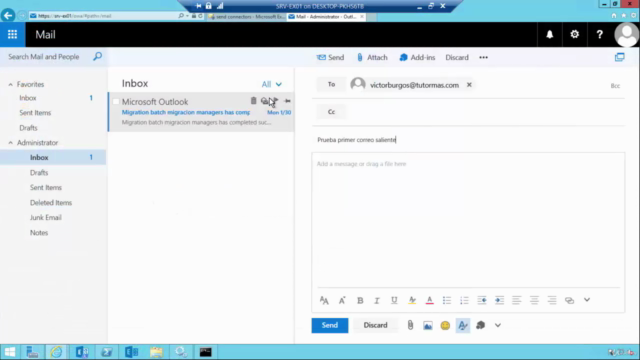
Task: Insert a picture inline
Action: pos(428,325)
